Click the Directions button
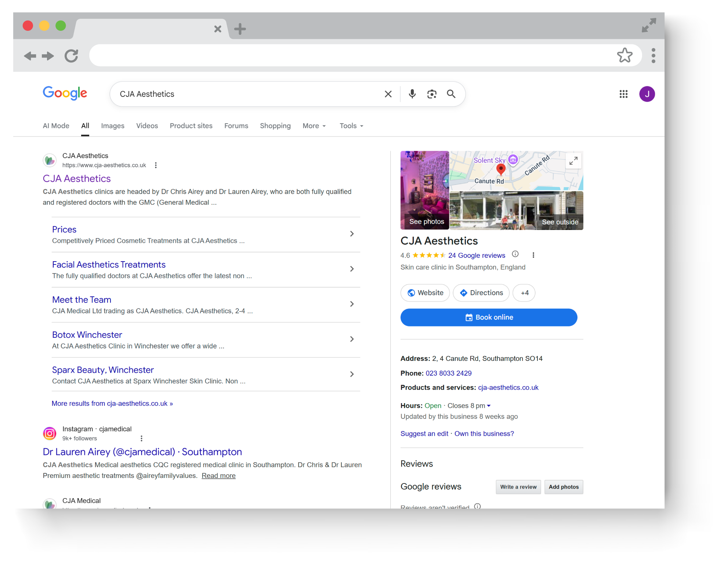Viewport: 728px width, 566px height. [481, 293]
